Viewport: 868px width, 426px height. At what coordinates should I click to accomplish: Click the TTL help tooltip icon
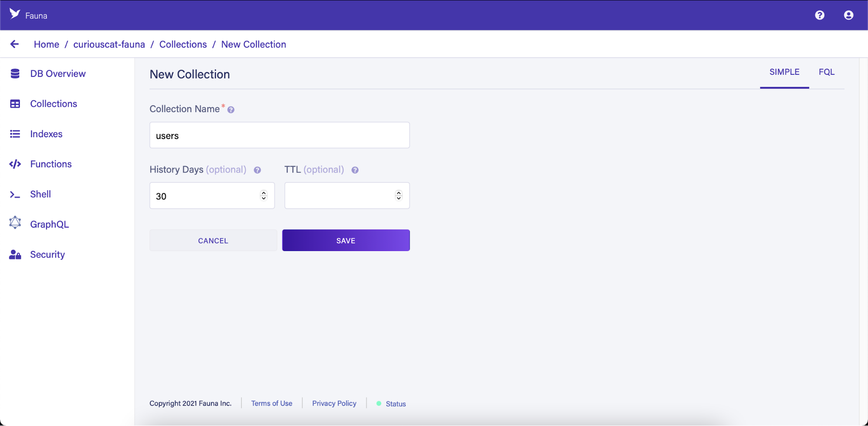(x=355, y=170)
